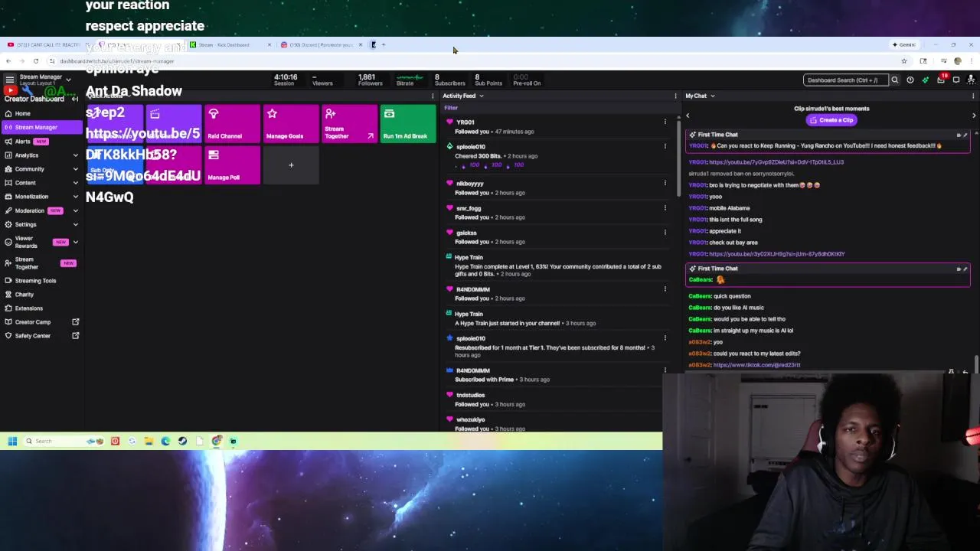Click the Manage Goals quick action
The height and width of the screenshot is (551, 980).
(x=291, y=124)
